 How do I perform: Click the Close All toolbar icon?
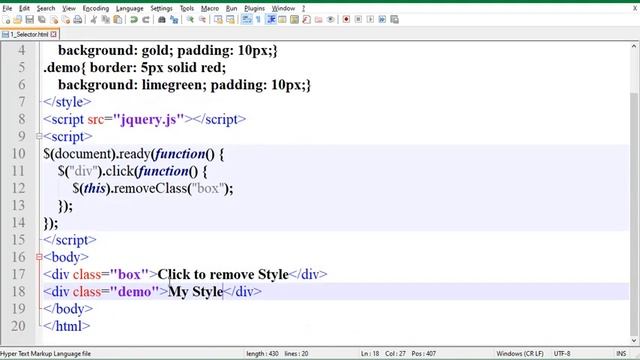(66, 20)
